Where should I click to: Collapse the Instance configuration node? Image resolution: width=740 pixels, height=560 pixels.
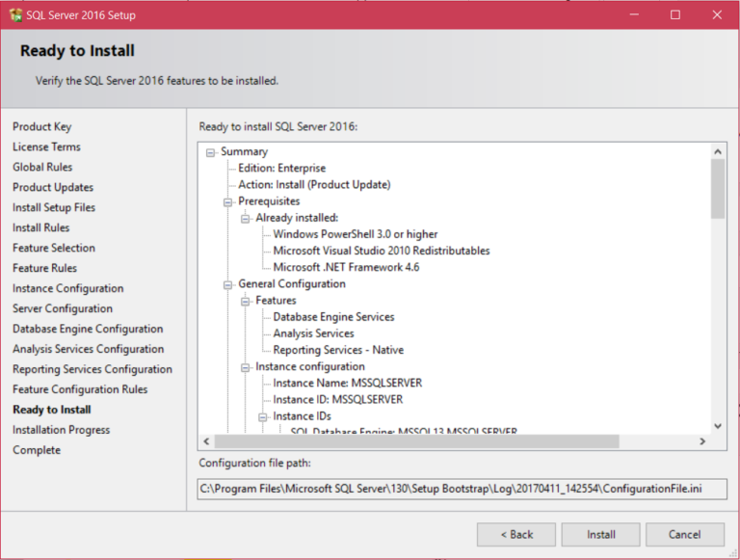[246, 367]
